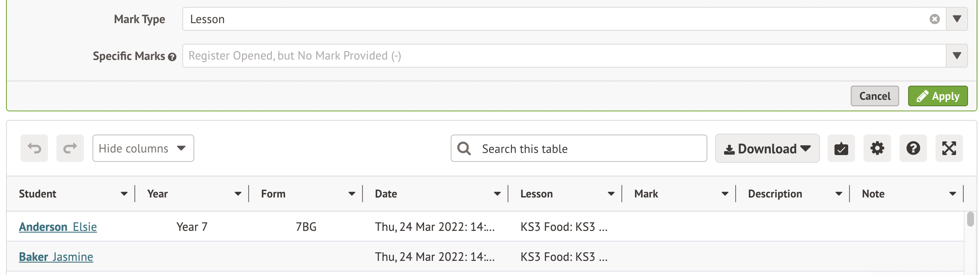Open the Download menu
The height and width of the screenshot is (275, 980).
pyautogui.click(x=767, y=149)
